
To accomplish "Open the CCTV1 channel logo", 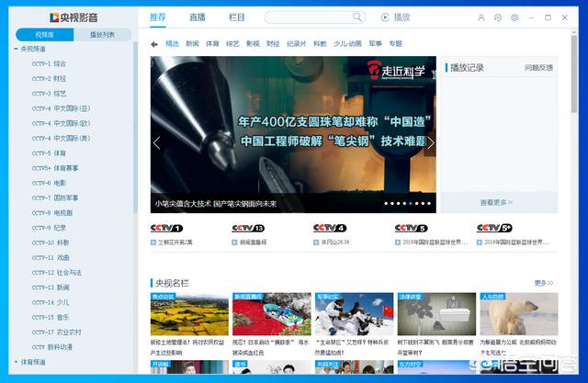I will 166,228.
